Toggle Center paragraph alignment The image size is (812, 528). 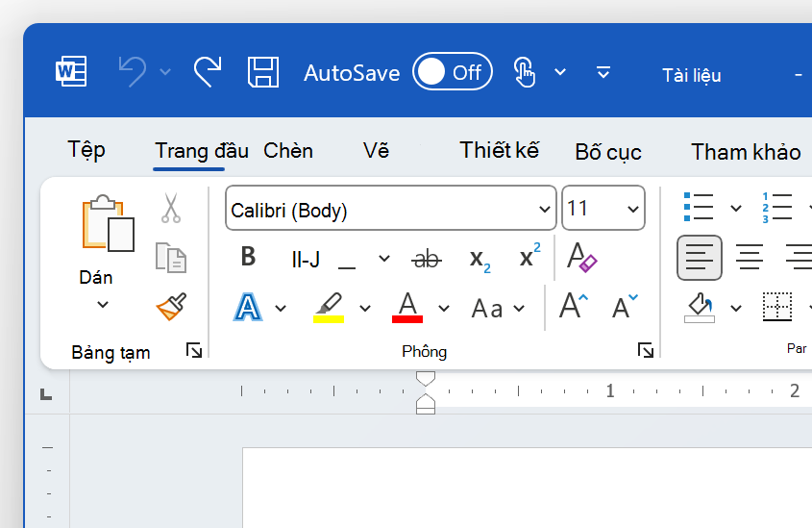[x=750, y=257]
